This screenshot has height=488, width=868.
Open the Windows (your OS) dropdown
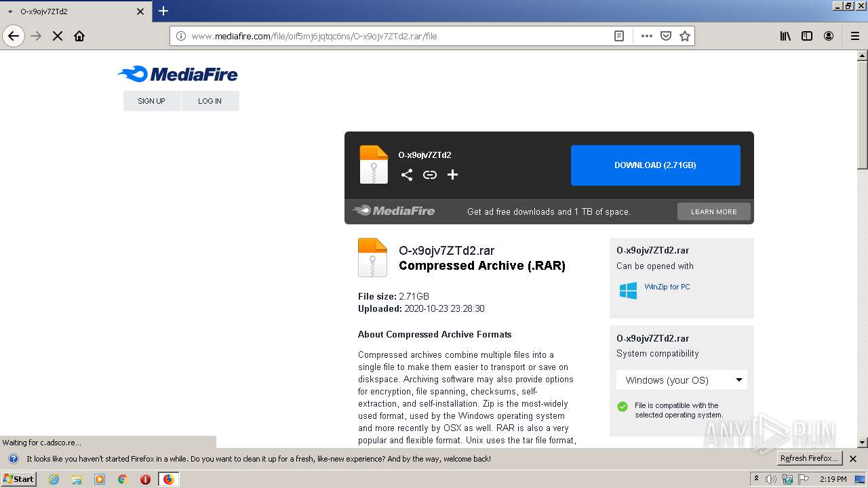click(682, 380)
